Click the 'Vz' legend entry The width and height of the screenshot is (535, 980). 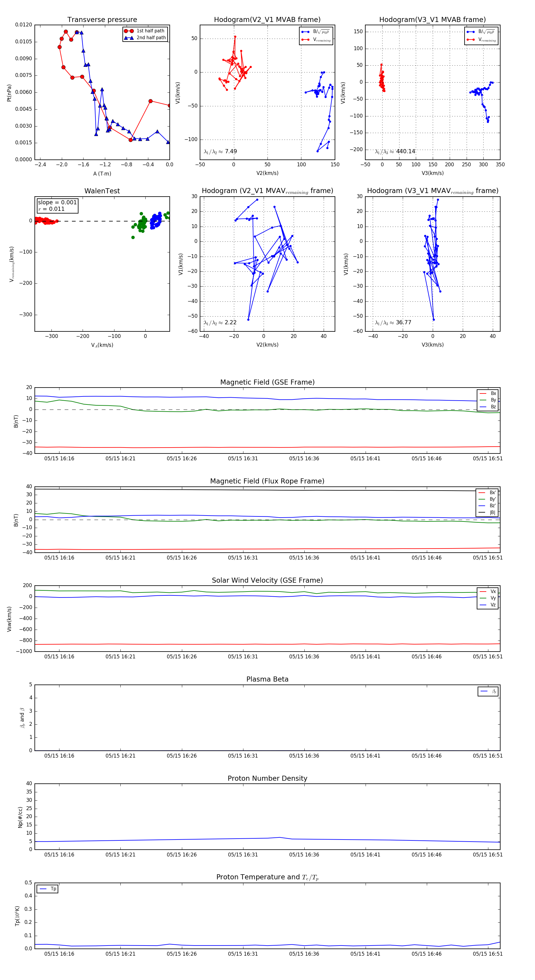(488, 605)
